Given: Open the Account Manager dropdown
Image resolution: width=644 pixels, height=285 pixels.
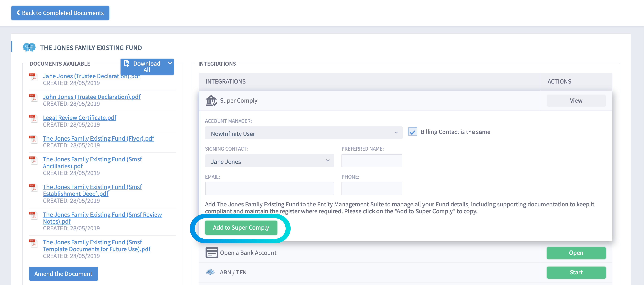Looking at the screenshot, I should [303, 133].
